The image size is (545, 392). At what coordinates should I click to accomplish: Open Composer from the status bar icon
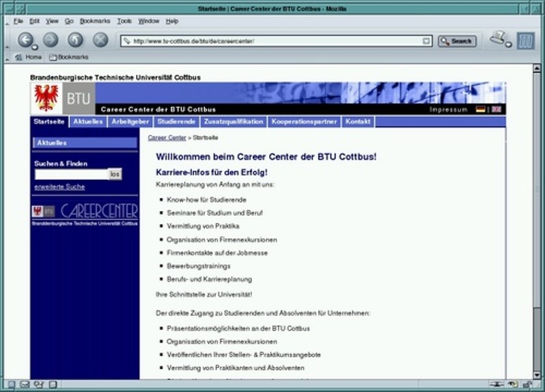tap(39, 385)
